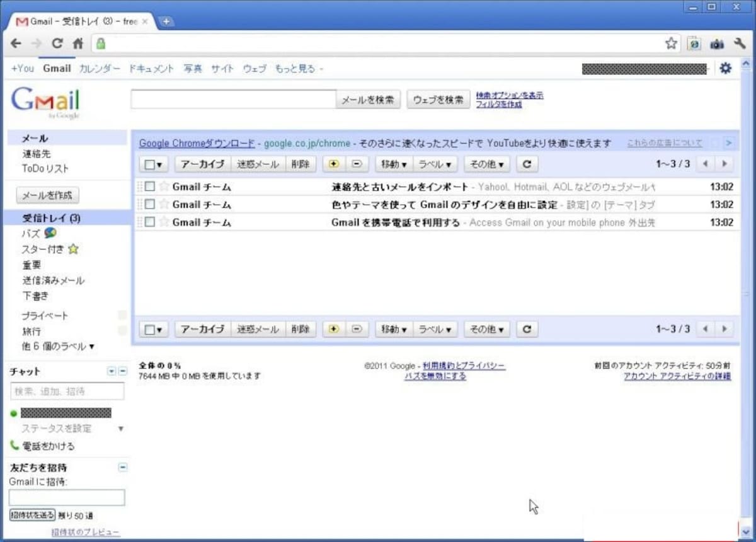Click the メールを作成 compose button
The image size is (756, 542).
click(47, 195)
